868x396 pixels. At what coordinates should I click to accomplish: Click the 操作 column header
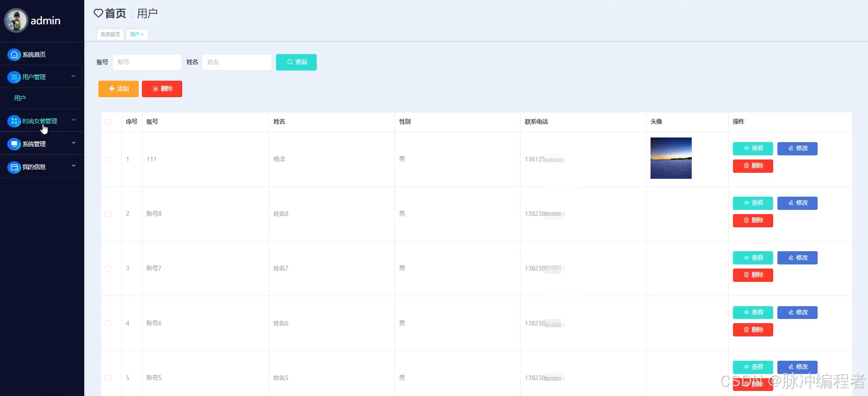(738, 122)
